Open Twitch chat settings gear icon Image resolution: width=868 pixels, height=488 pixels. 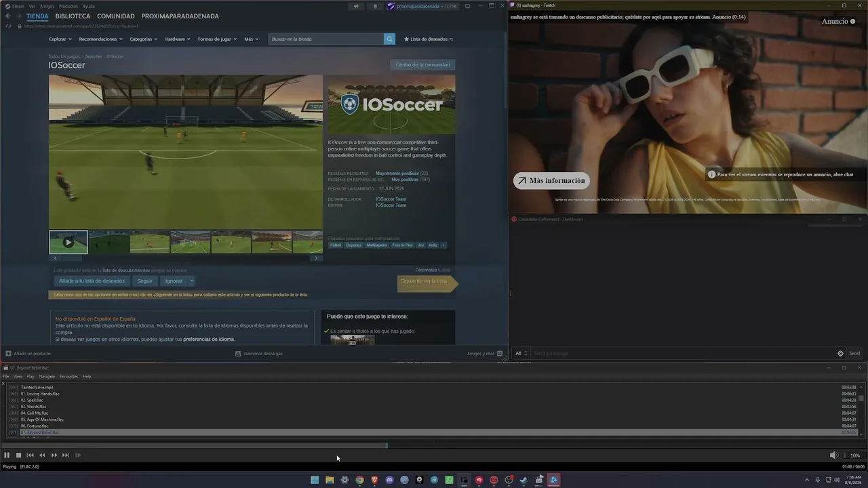[x=841, y=354]
